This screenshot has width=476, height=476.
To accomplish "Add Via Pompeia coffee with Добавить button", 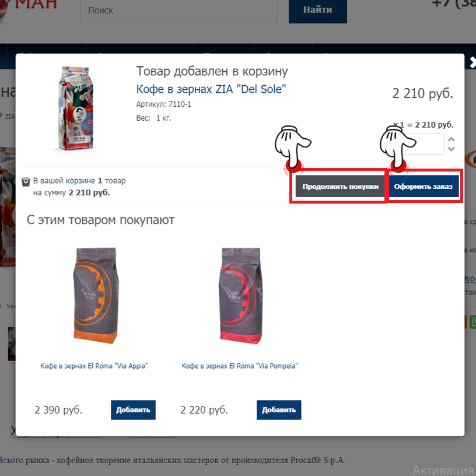I will pos(279,410).
